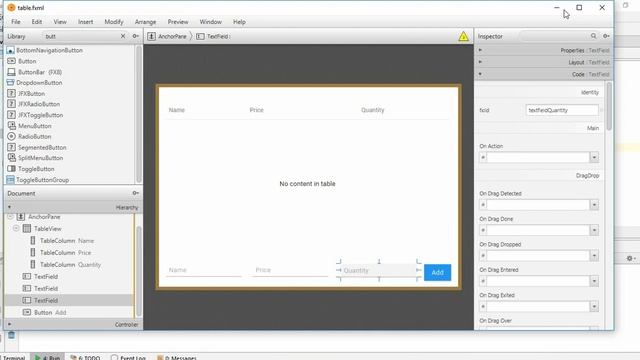Open the On Drag Exited dropdown arrow
640x360 pixels.
(x=594, y=307)
